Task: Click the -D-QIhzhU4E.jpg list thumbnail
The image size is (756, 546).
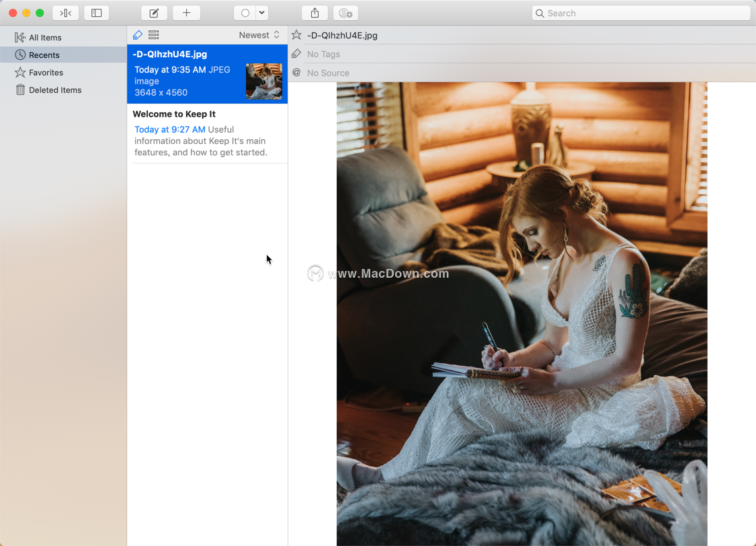Action: tap(263, 81)
